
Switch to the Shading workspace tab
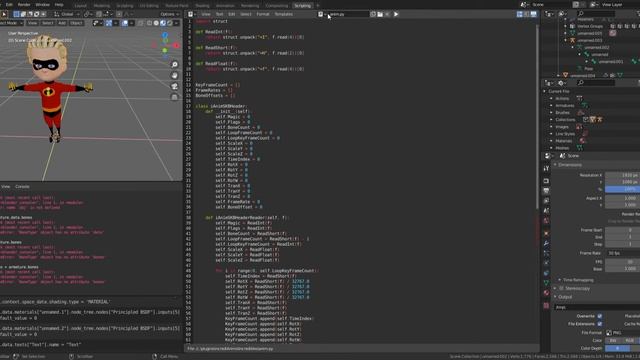tap(202, 6)
